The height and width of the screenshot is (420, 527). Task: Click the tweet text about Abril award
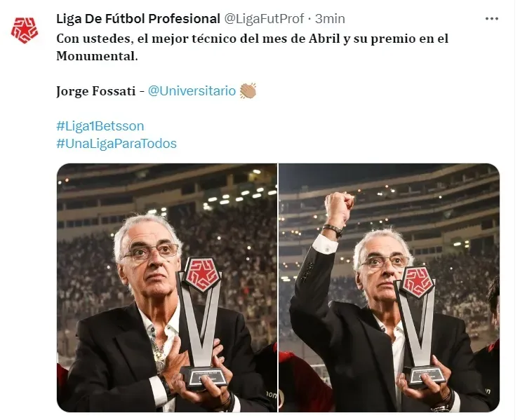[252, 48]
